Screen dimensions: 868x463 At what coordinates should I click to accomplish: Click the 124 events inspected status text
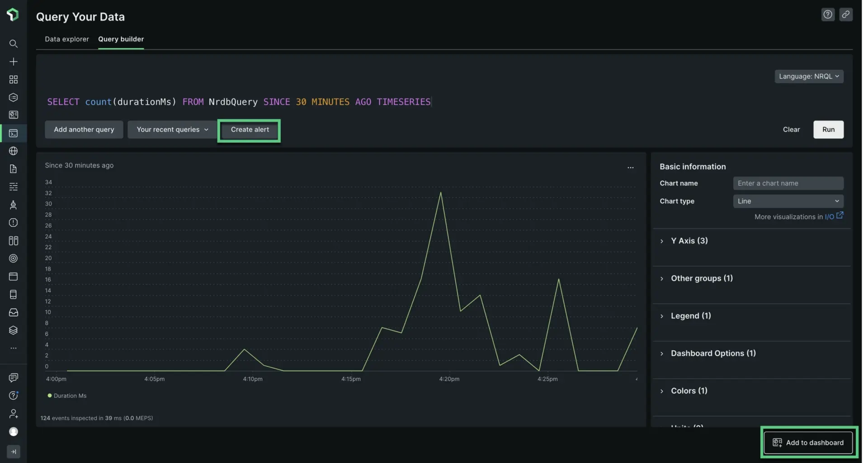click(x=97, y=418)
